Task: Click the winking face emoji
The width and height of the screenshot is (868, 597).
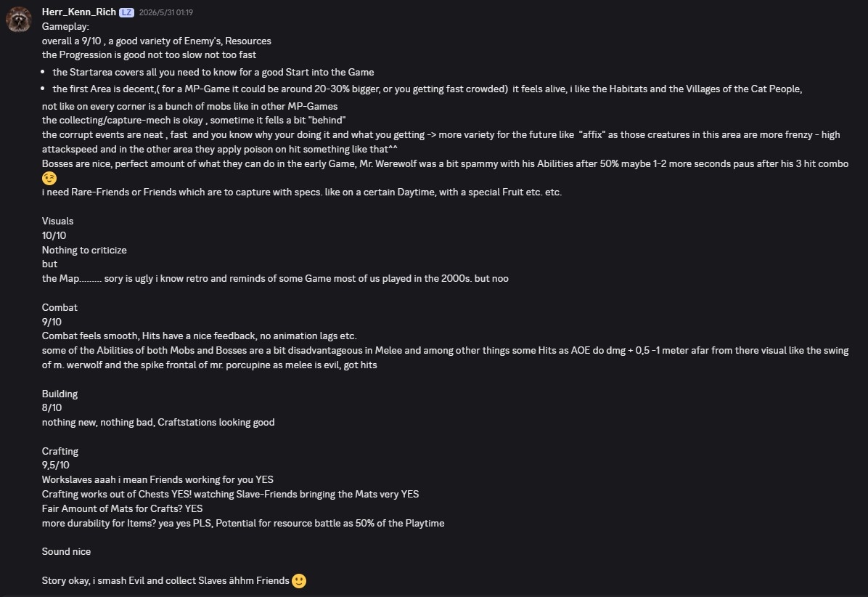Action: coord(49,179)
